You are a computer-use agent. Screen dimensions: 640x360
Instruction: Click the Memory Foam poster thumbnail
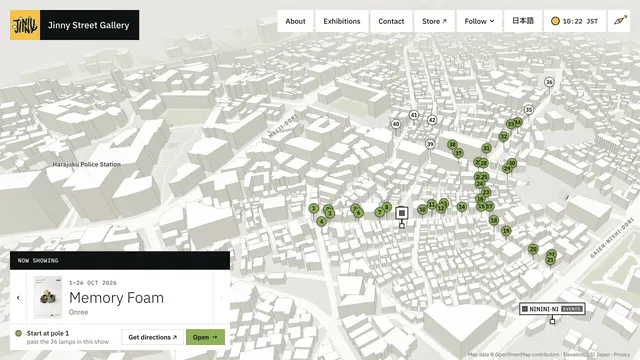click(48, 297)
